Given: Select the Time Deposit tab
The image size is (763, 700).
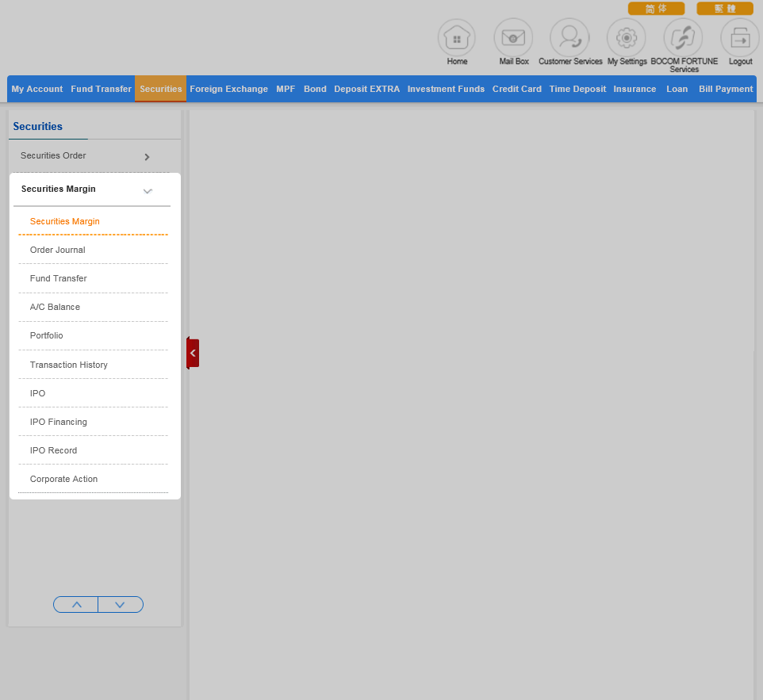Looking at the screenshot, I should coord(577,89).
